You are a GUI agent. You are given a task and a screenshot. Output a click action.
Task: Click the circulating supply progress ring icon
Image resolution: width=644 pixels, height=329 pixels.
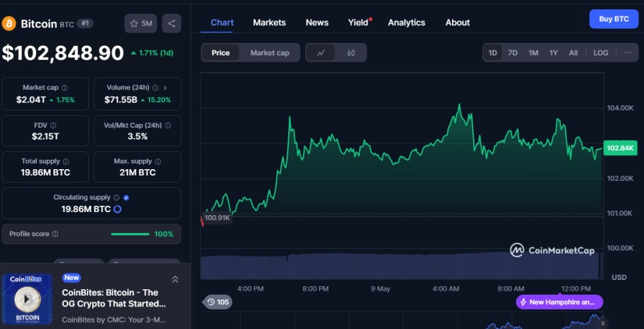pyautogui.click(x=117, y=209)
